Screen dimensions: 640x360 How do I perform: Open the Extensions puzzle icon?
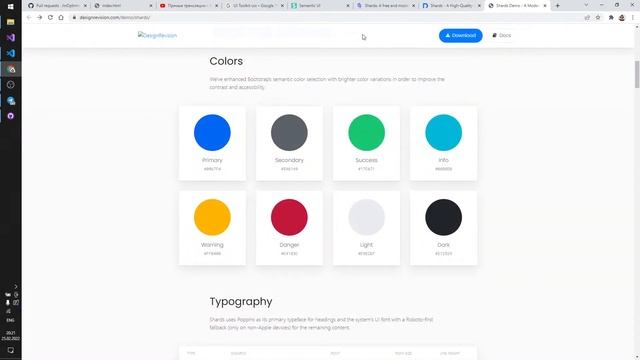coord(611,18)
